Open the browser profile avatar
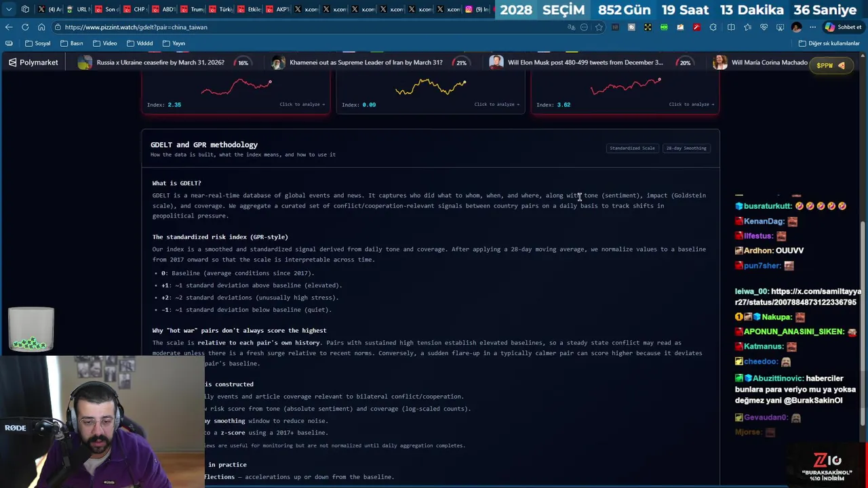868x488 pixels. [796, 27]
